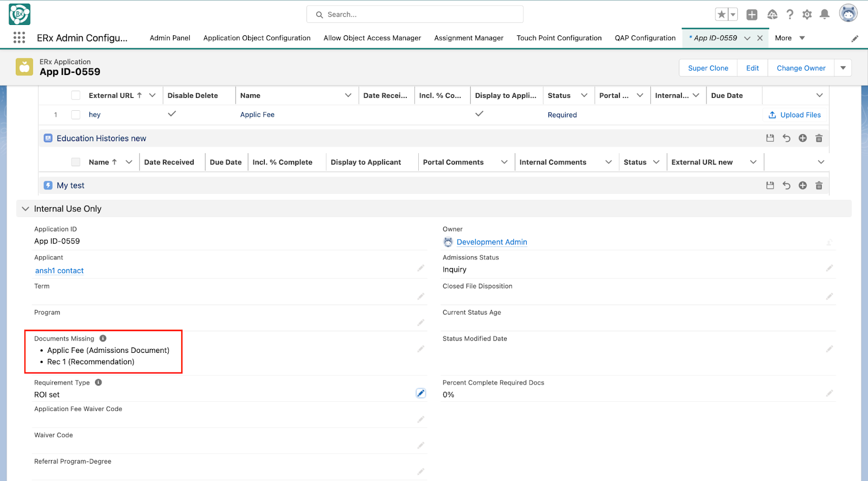Collapse the Internal Use Only section
868x481 pixels.
point(25,209)
